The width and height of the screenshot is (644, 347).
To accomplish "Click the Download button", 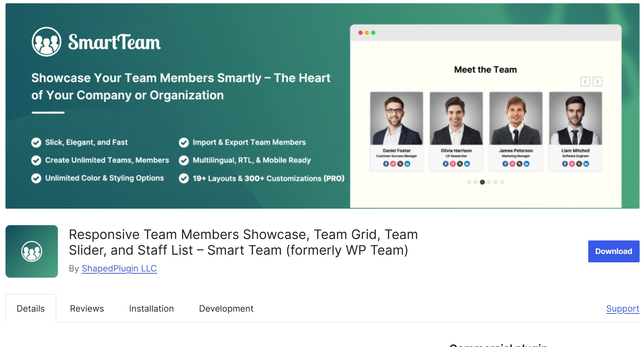I will tap(614, 251).
